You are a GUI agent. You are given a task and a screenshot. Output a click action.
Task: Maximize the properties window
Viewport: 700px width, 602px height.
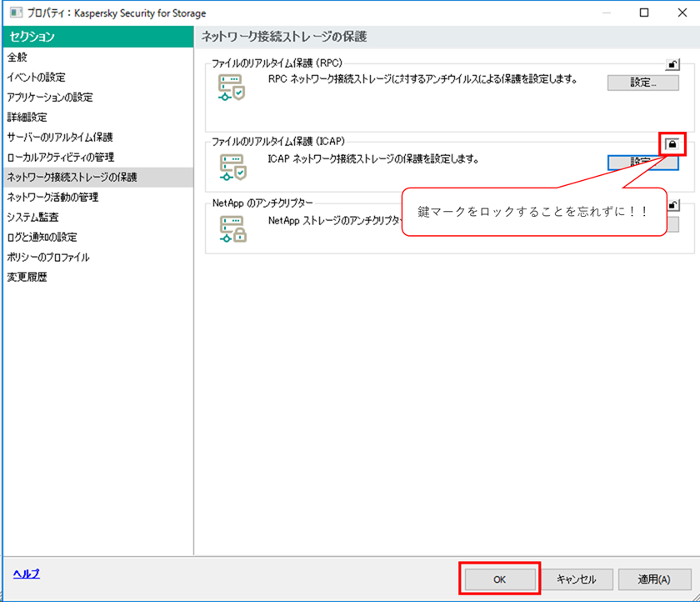tap(644, 13)
